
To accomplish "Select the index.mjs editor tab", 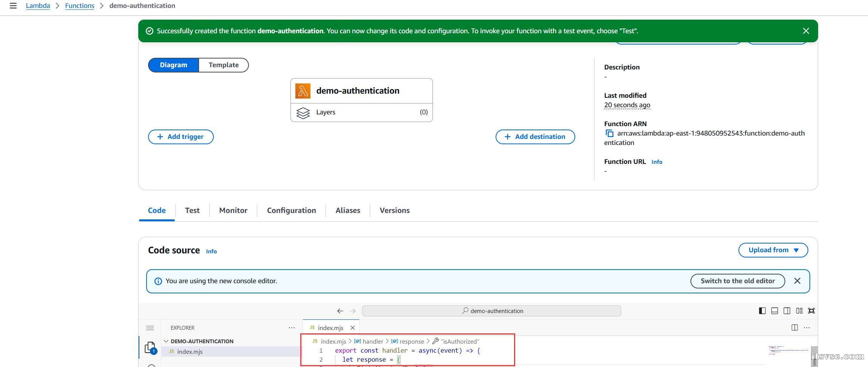I will (331, 328).
